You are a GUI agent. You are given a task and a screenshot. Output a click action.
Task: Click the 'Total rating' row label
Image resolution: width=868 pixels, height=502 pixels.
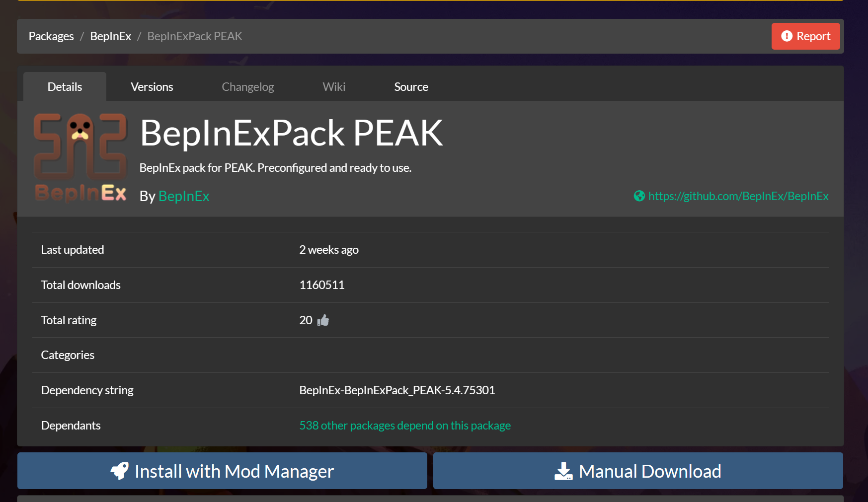(69, 320)
